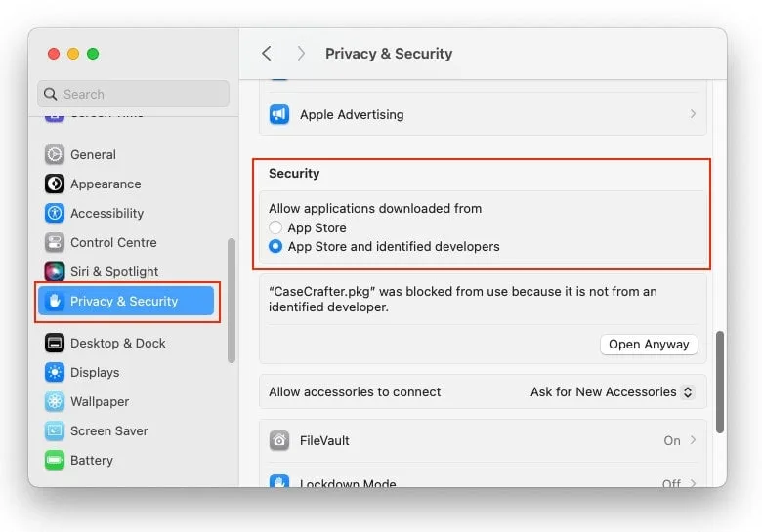The height and width of the screenshot is (532, 762).
Task: Open Appearance settings icon
Action: click(55, 184)
